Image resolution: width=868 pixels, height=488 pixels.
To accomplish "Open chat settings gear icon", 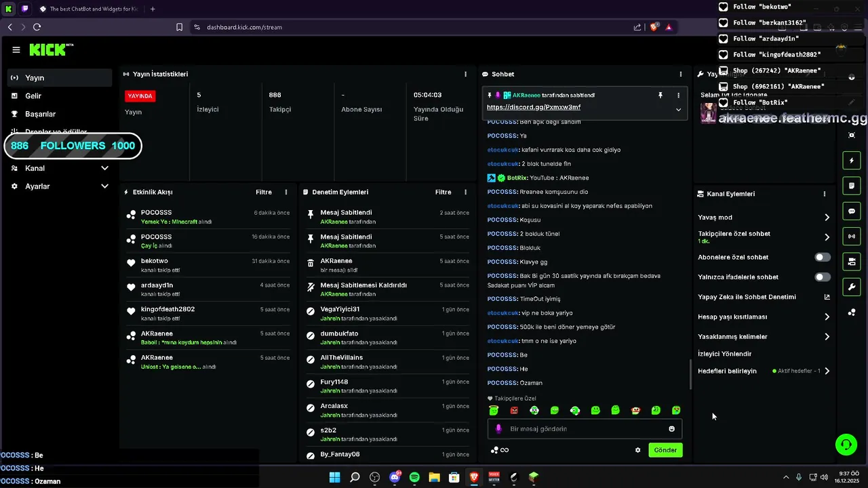I will pos(637,450).
